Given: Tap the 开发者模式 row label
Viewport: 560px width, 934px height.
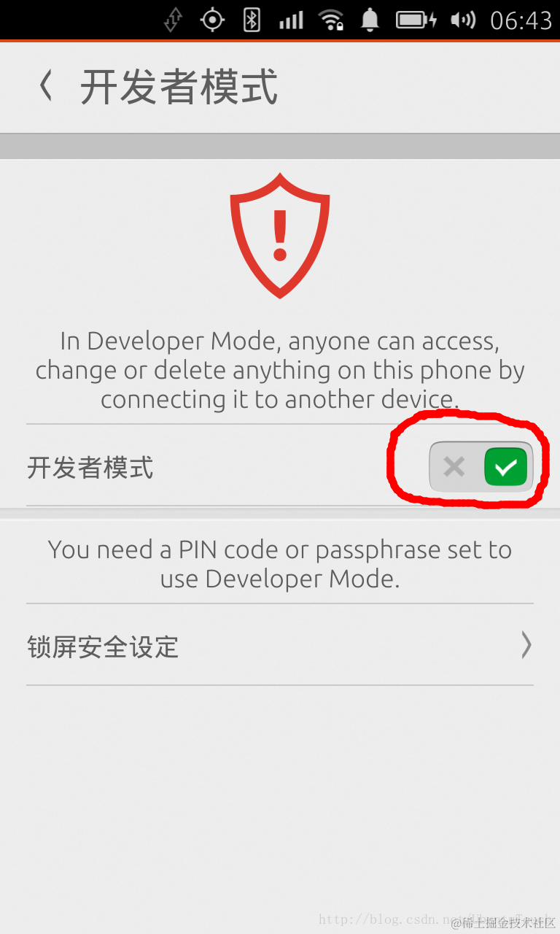Looking at the screenshot, I should point(90,467).
